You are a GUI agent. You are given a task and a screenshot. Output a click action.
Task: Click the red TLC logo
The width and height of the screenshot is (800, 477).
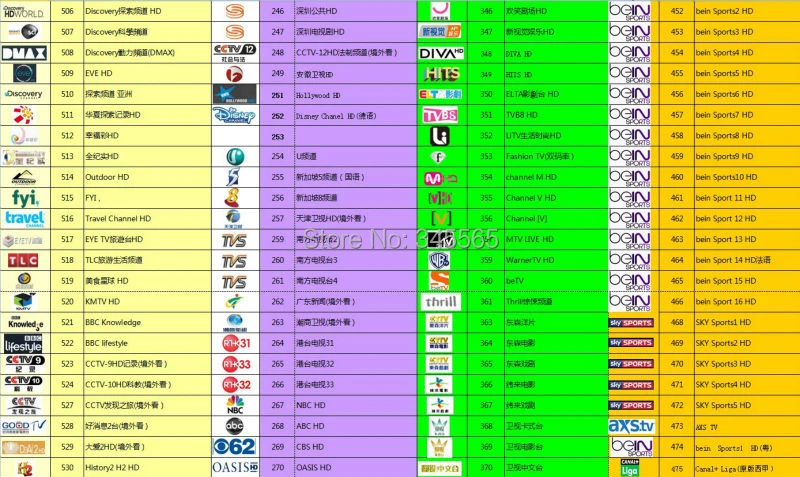coord(23,261)
